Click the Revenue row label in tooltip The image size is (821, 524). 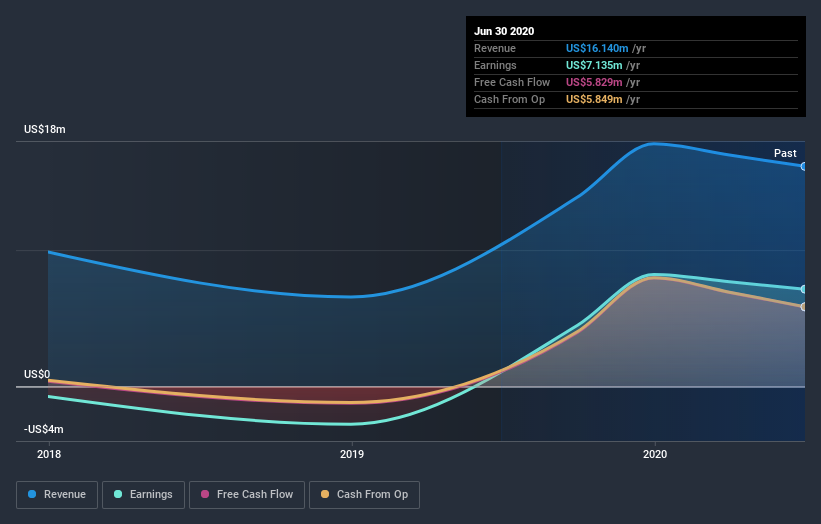pyautogui.click(x=495, y=48)
